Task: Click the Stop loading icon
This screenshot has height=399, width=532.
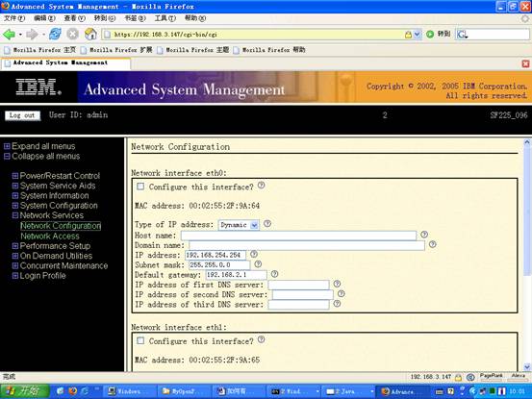Action: tap(72, 34)
